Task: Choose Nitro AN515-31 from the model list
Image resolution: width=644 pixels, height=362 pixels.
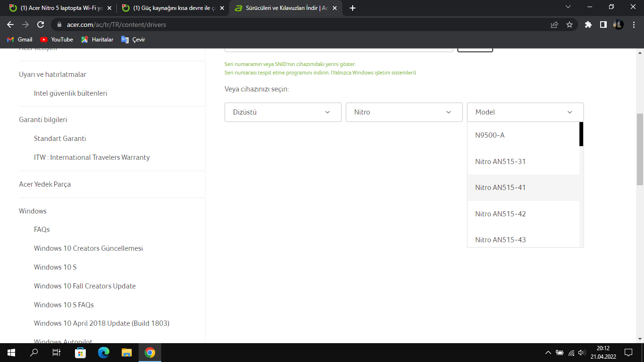Action: (523, 162)
